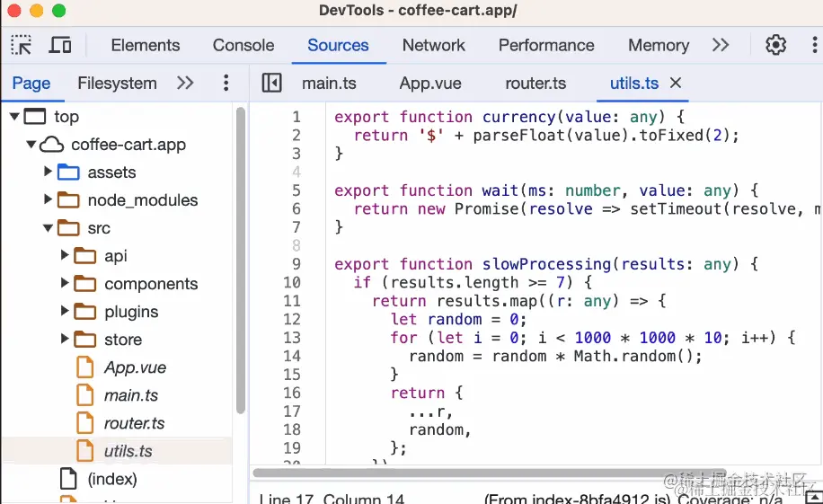Image resolution: width=823 pixels, height=504 pixels.
Task: Click the components folder icon
Action: click(85, 284)
